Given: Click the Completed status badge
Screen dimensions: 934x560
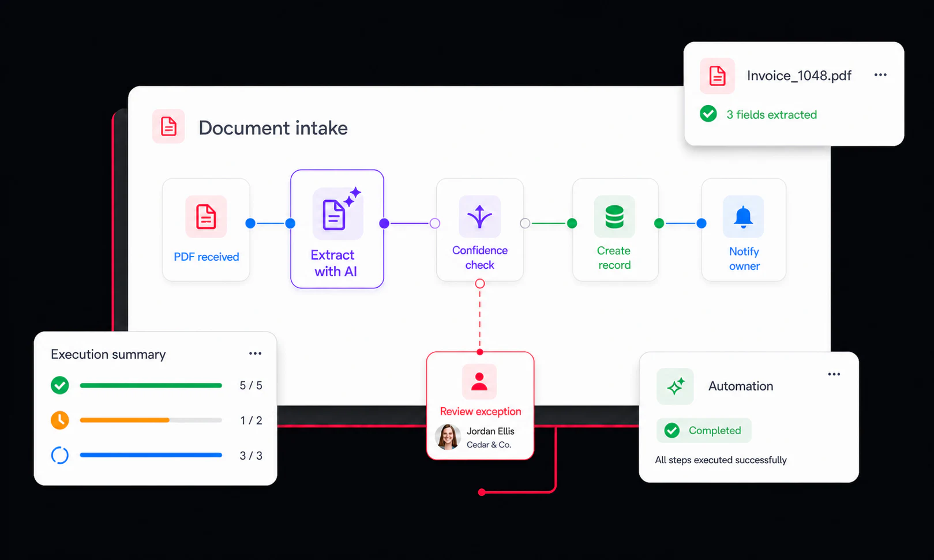Looking at the screenshot, I should click(x=704, y=430).
